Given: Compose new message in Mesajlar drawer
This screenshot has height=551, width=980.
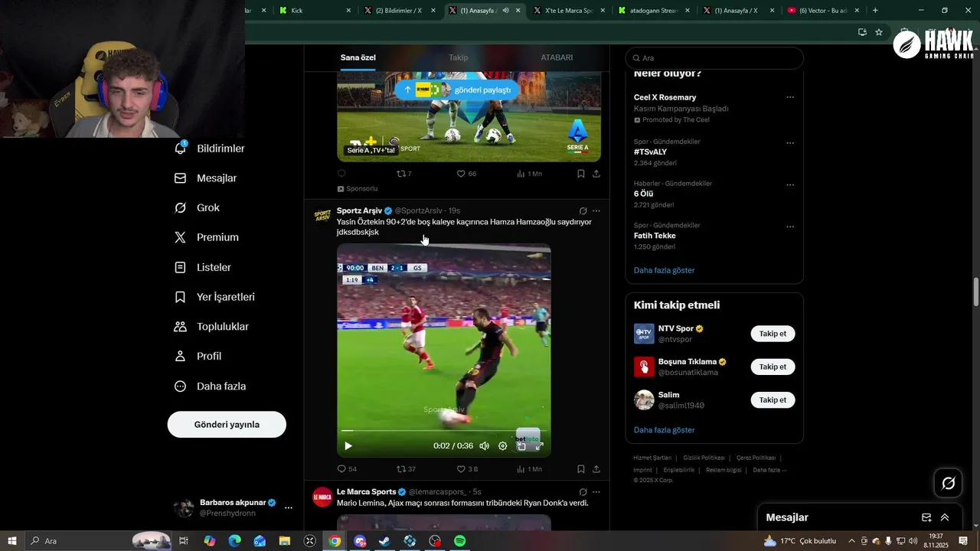Looking at the screenshot, I should coord(926,517).
